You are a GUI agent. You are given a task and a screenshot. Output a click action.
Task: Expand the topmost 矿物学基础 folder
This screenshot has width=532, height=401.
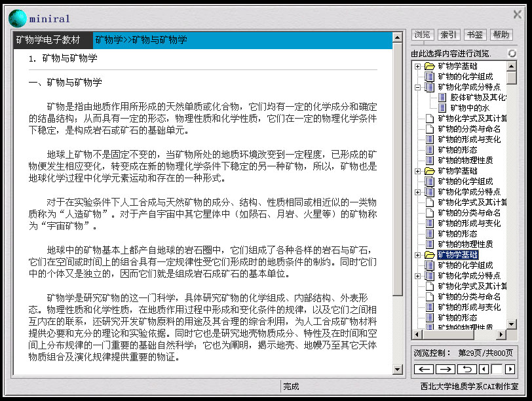point(417,66)
